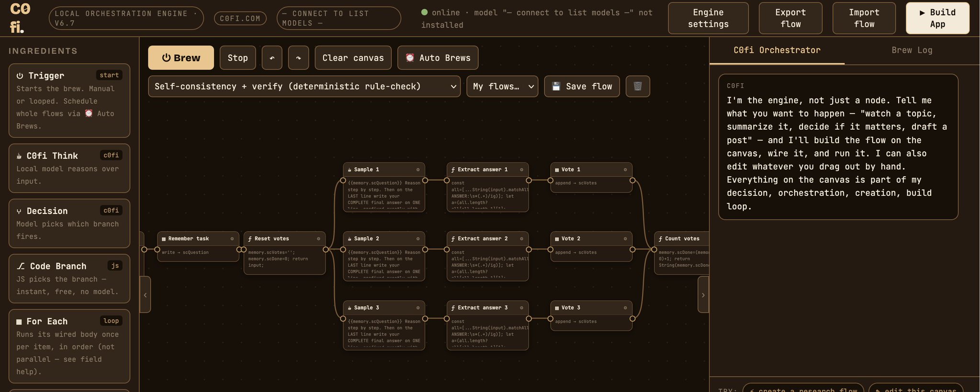Click the INGREDIENTS heading
Image resolution: width=980 pixels, height=392 pixels.
coord(43,51)
